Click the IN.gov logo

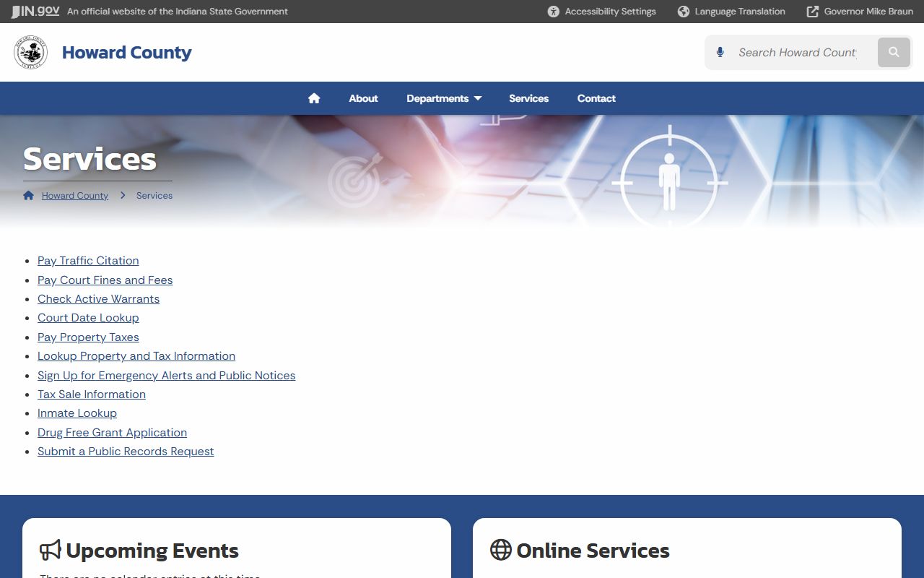click(x=35, y=11)
